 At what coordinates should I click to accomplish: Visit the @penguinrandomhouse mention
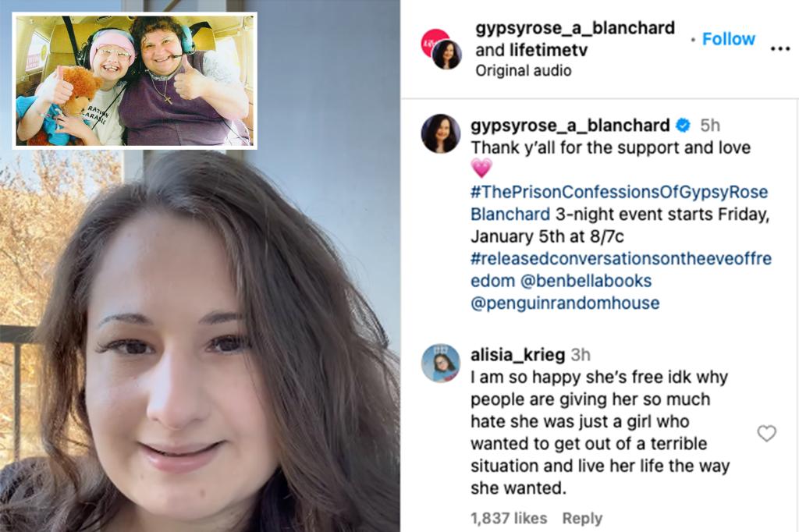[x=565, y=303]
